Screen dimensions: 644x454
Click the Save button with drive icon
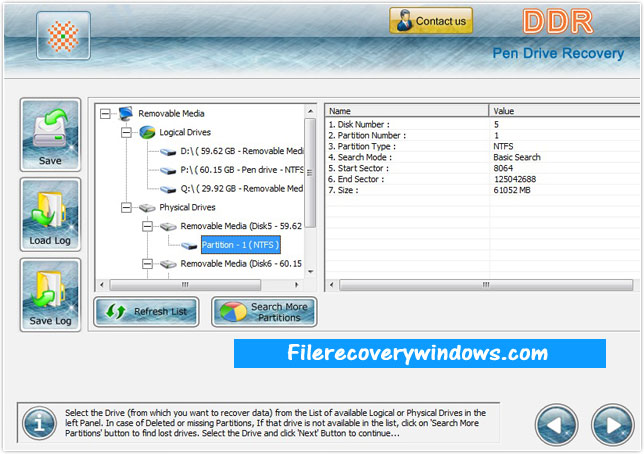click(x=50, y=135)
